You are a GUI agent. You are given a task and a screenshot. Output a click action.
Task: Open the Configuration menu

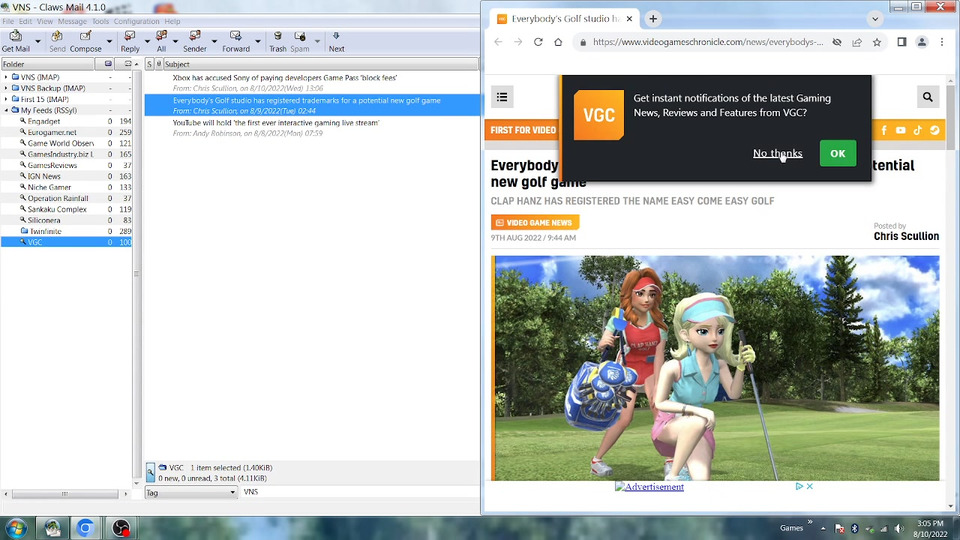point(136,21)
